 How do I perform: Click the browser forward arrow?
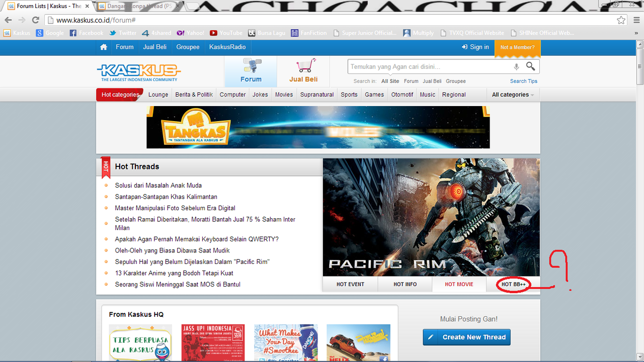22,20
